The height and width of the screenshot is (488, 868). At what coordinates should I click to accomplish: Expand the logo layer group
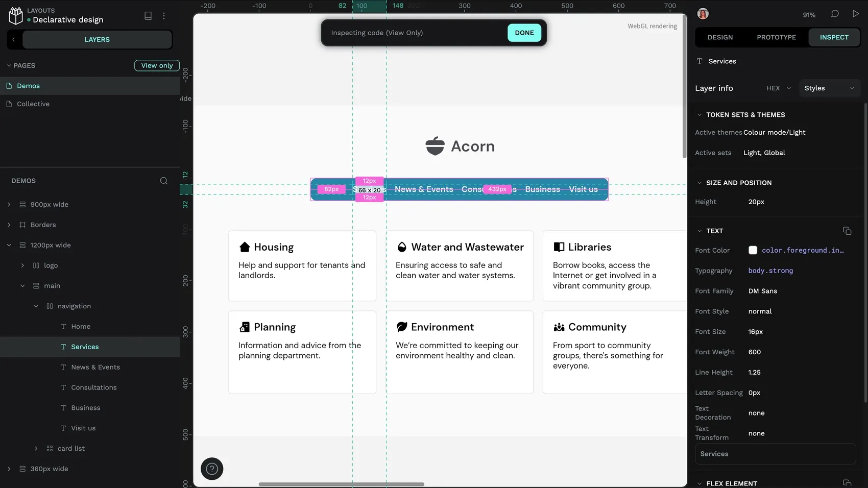point(22,265)
